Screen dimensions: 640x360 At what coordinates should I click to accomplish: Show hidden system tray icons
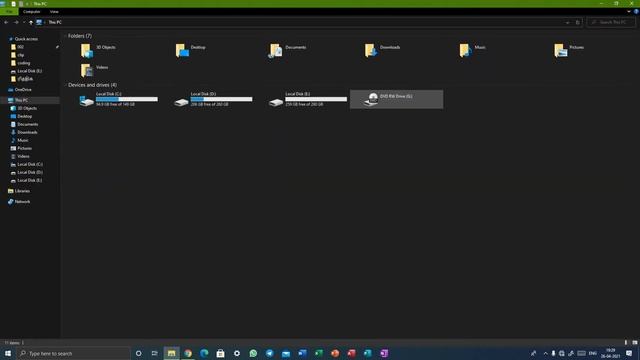coord(545,353)
